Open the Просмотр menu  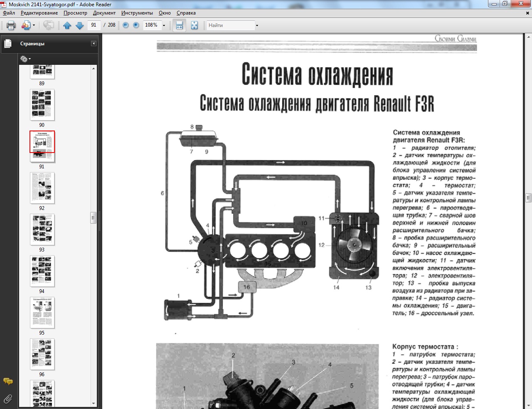75,13
